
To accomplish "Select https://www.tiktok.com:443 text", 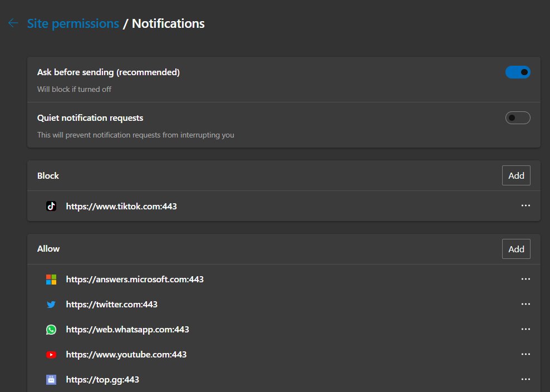I will pyautogui.click(x=121, y=207).
